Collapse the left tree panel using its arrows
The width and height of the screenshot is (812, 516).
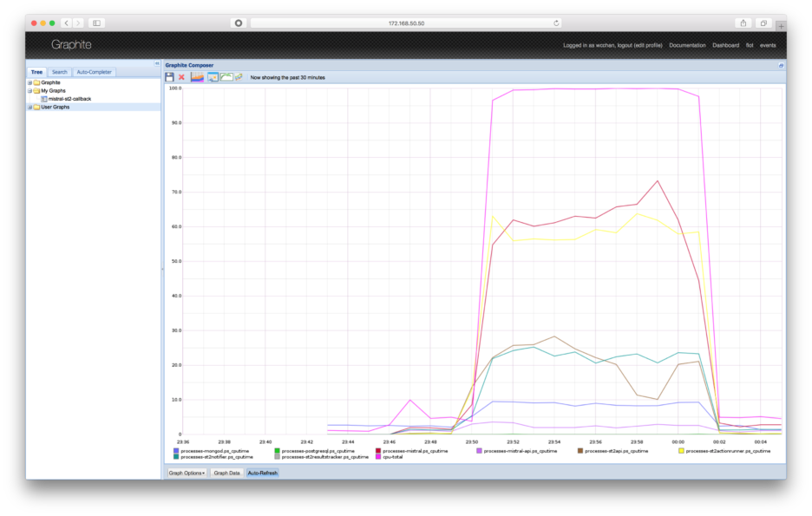click(x=157, y=63)
